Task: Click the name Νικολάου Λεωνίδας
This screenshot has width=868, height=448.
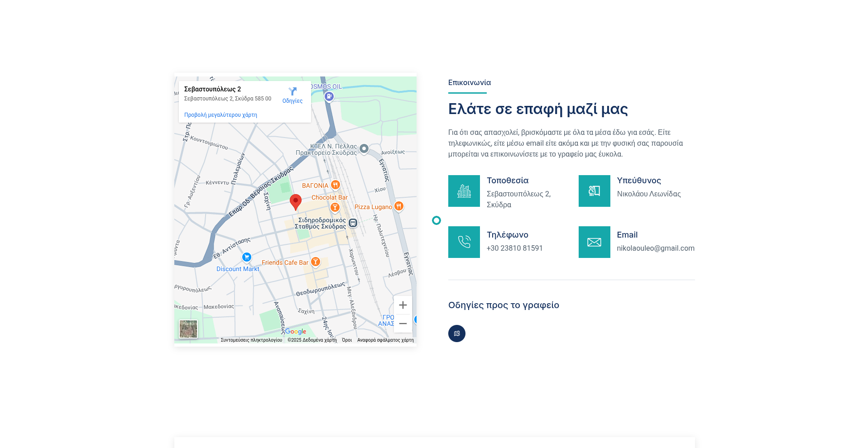Action: coord(649,194)
